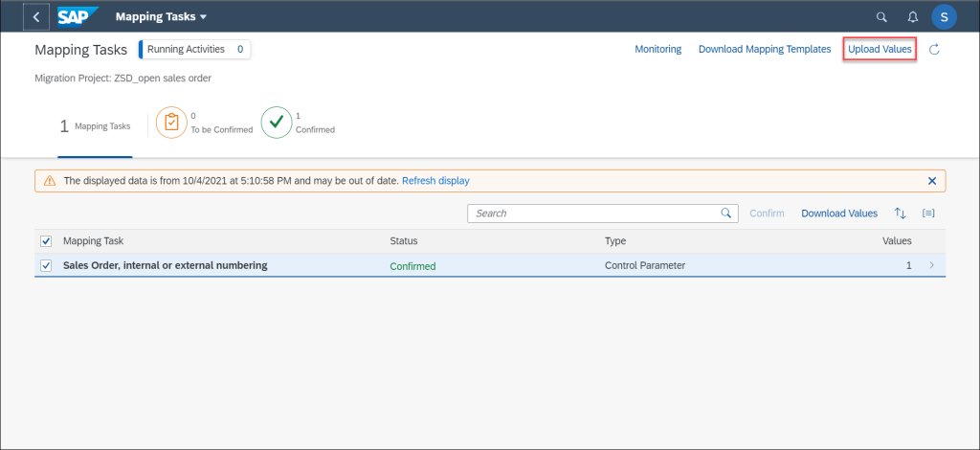Select the 1 Mapping Tasks tab

coord(95,126)
